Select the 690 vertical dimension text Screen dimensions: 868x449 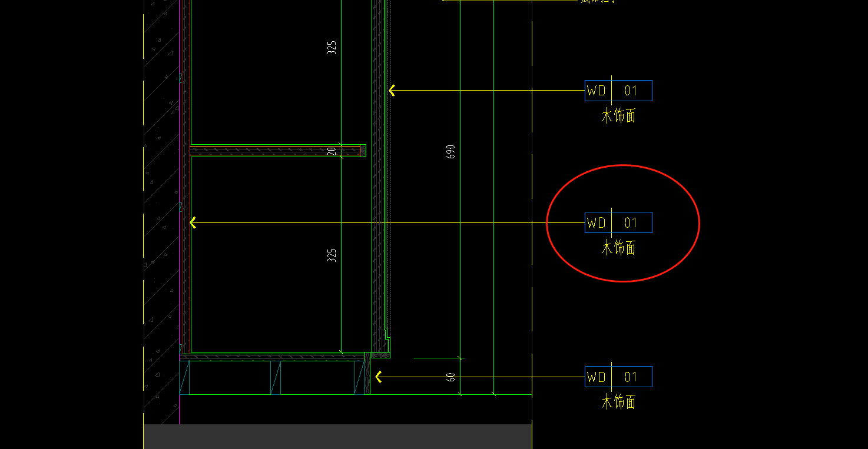click(451, 152)
